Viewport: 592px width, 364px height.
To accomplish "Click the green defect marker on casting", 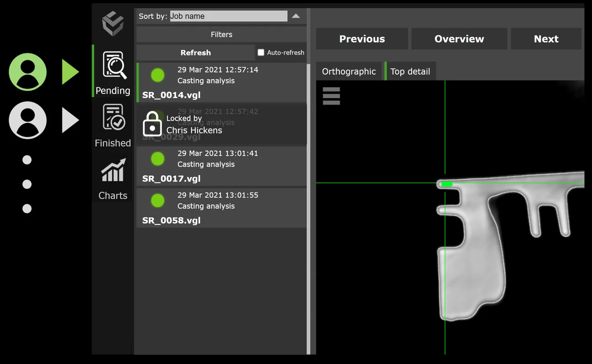I will pyautogui.click(x=447, y=184).
